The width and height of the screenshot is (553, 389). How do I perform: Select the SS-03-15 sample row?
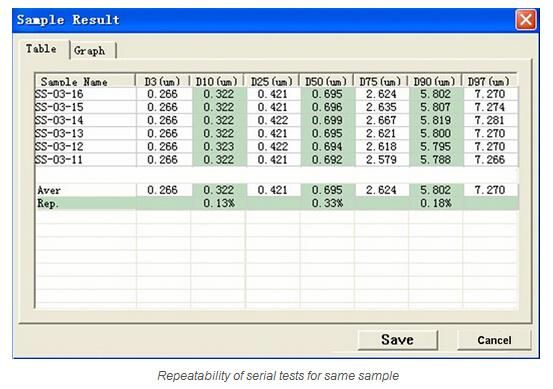[x=276, y=107]
